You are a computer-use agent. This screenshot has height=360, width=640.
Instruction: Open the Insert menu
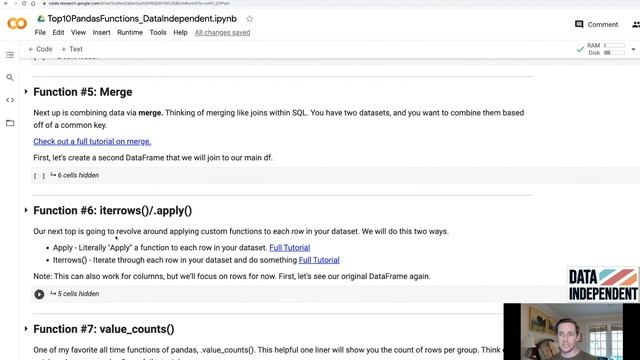101,33
